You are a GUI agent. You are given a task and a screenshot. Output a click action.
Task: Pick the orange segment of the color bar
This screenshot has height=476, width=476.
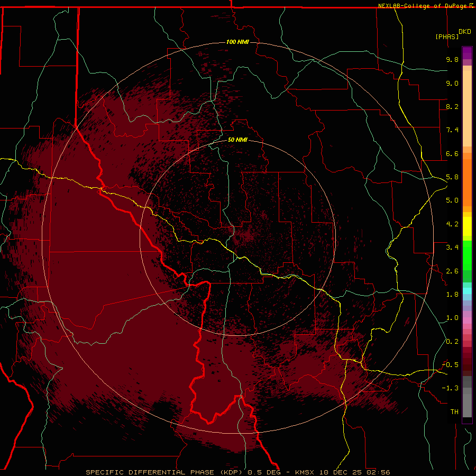coord(467,182)
